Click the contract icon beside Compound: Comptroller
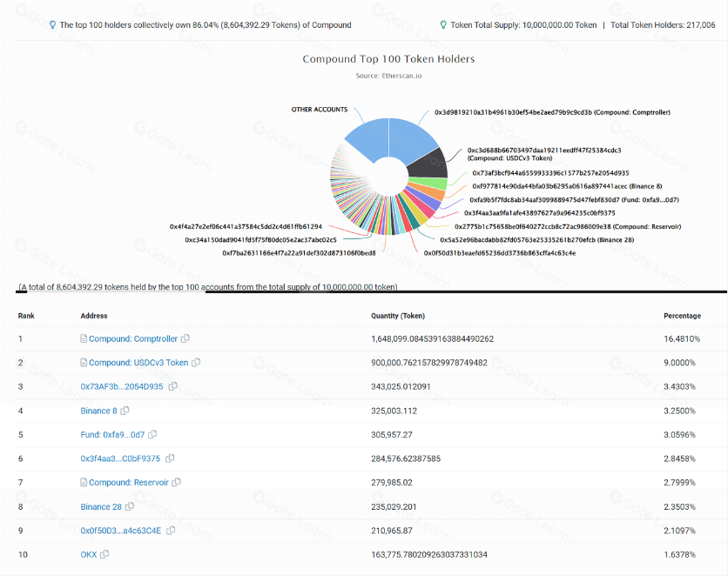 (84, 338)
